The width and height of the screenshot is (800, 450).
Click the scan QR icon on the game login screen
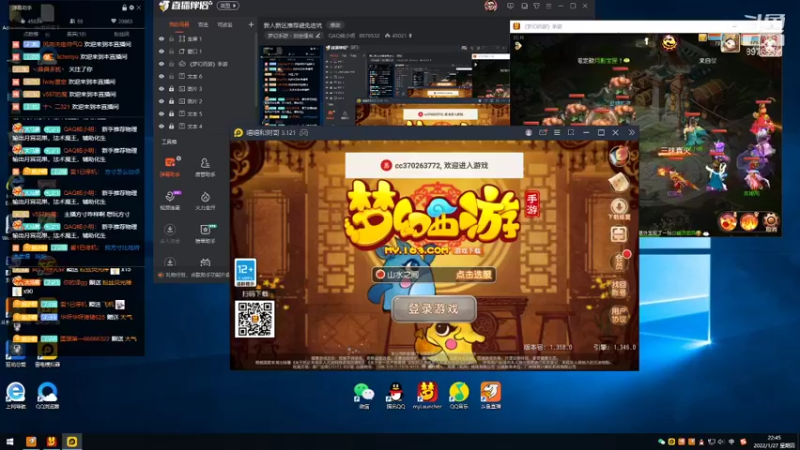click(x=619, y=235)
